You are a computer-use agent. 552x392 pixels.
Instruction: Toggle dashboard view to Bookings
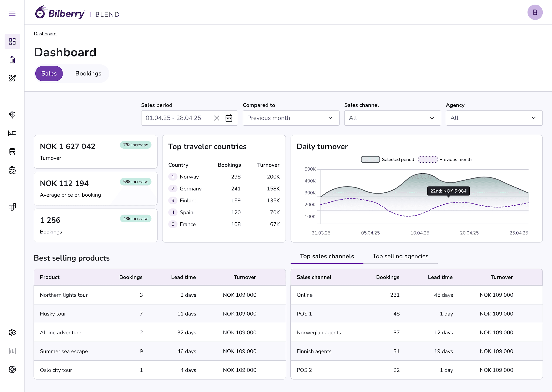point(88,73)
